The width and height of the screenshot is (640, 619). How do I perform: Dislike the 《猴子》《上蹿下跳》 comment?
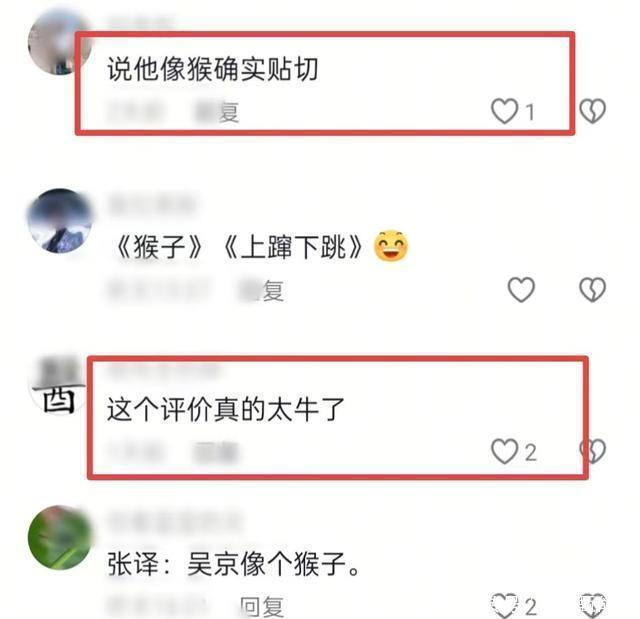[593, 290]
